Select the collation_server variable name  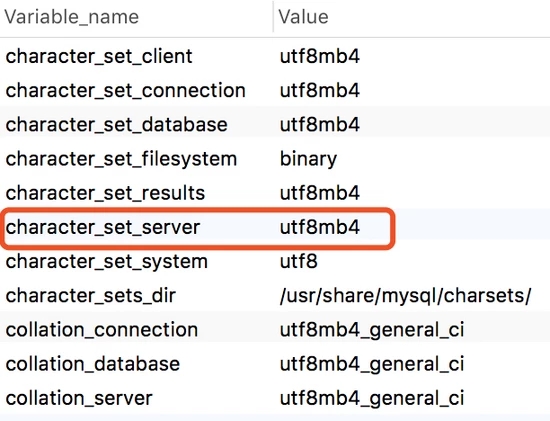click(79, 398)
